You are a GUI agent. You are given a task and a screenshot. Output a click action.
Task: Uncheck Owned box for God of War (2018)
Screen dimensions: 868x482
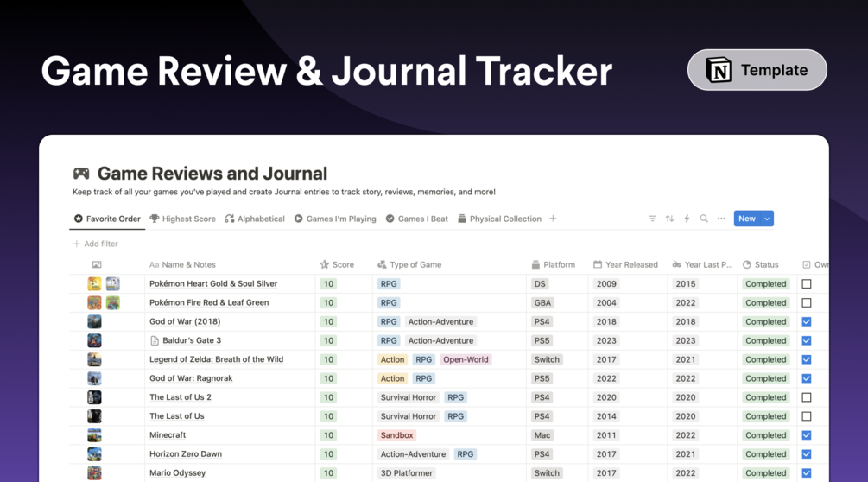[x=807, y=321]
